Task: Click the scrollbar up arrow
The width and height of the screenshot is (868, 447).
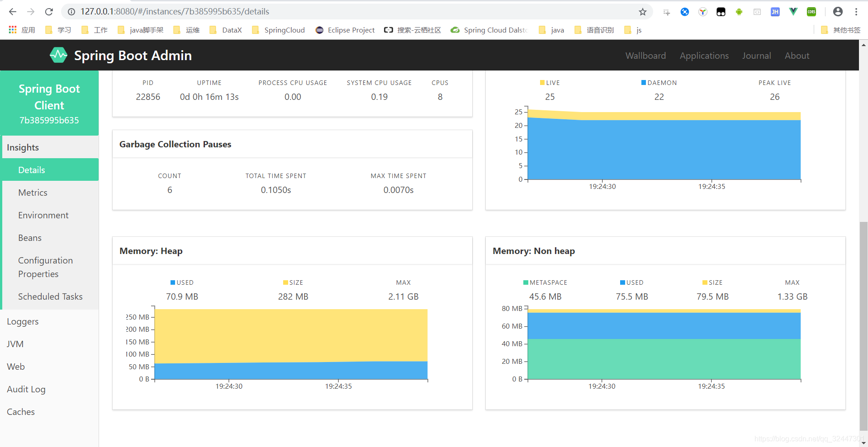Action: click(863, 44)
